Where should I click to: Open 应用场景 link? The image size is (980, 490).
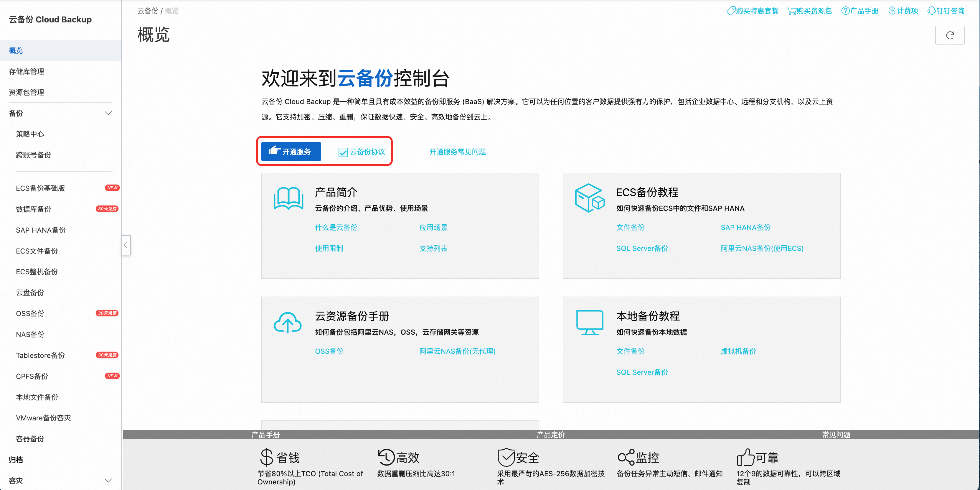(x=433, y=227)
